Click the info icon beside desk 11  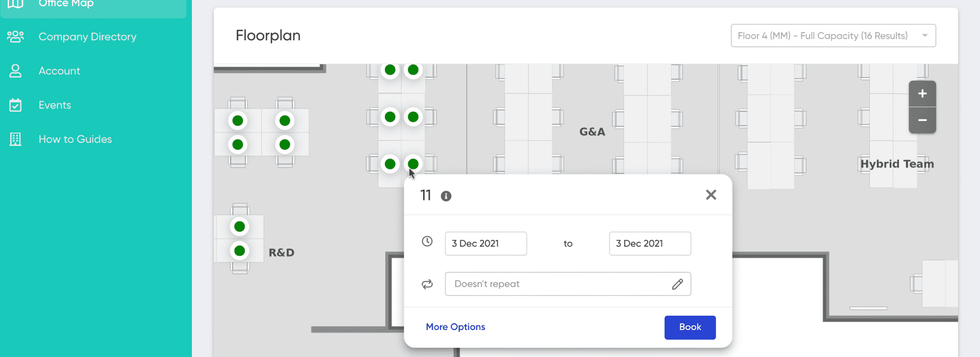point(446,196)
